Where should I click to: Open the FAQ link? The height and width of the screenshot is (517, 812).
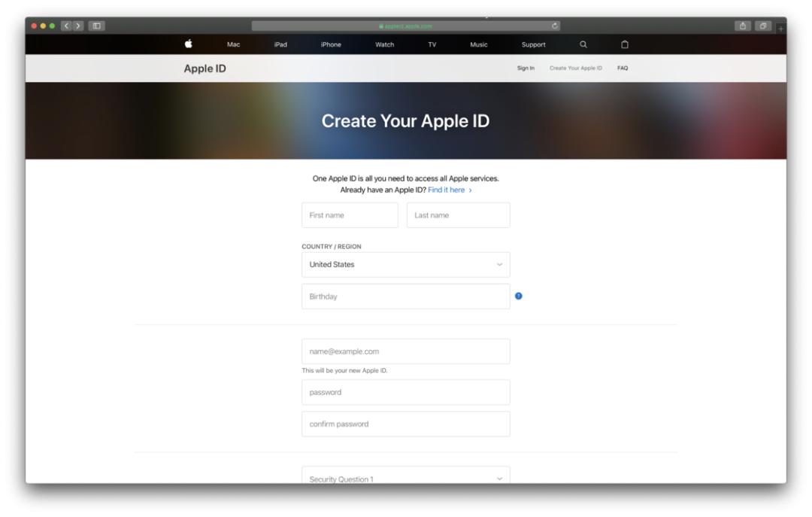tap(623, 68)
